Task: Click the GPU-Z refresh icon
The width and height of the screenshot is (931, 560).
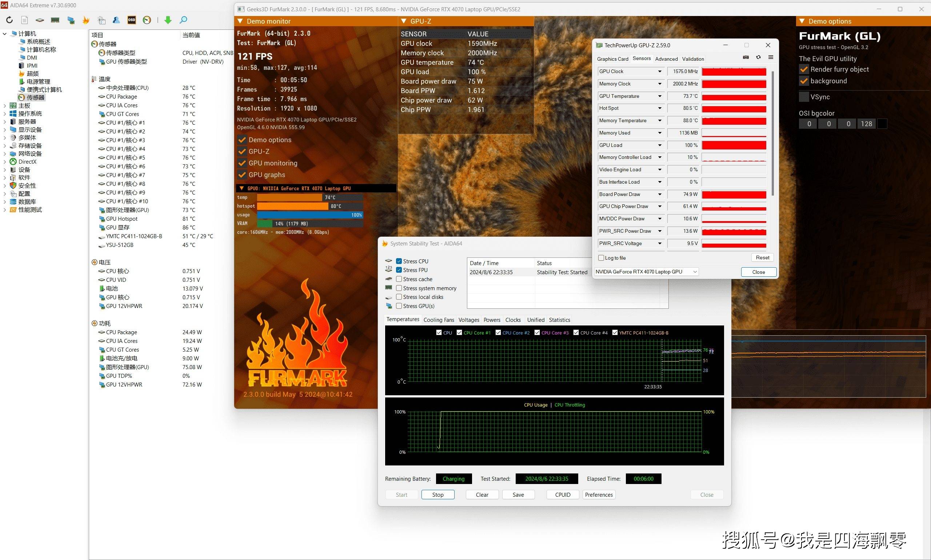Action: (x=758, y=57)
